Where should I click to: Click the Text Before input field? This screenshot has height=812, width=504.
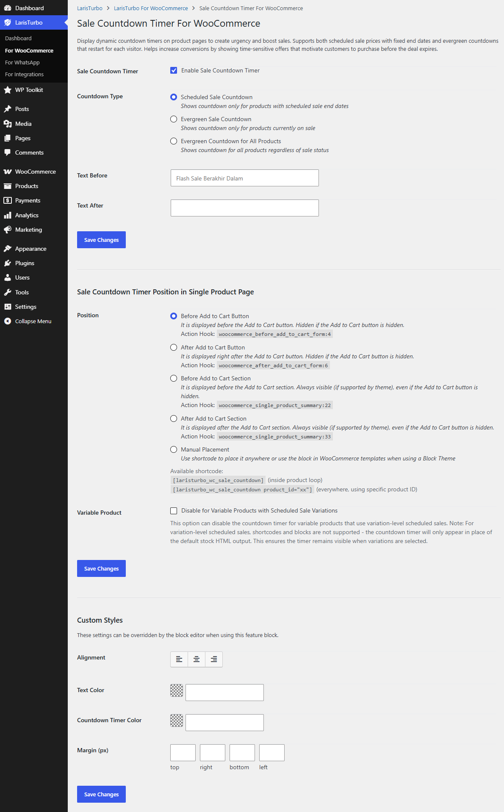(x=245, y=178)
